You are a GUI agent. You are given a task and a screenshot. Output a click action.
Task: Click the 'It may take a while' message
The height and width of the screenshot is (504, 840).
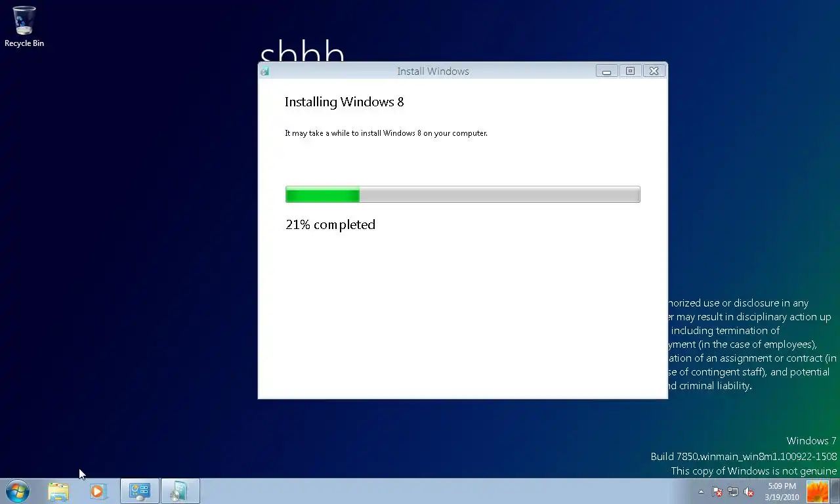(x=386, y=133)
